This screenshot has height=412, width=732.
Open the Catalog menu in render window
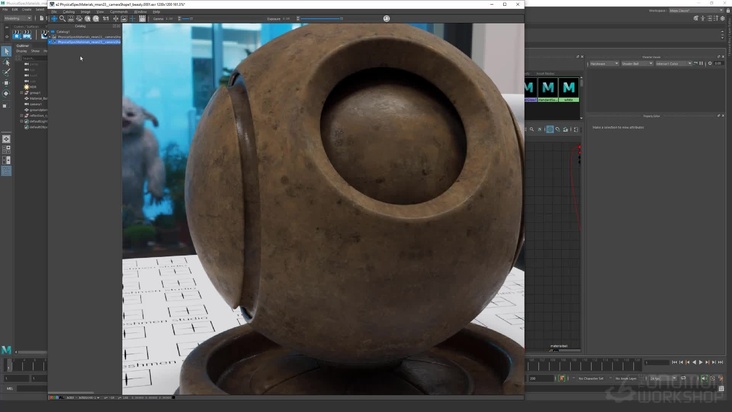(x=69, y=12)
